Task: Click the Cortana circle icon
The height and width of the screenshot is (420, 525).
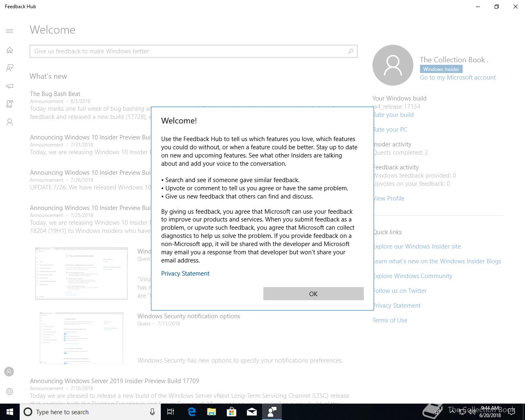Action: tap(28, 412)
